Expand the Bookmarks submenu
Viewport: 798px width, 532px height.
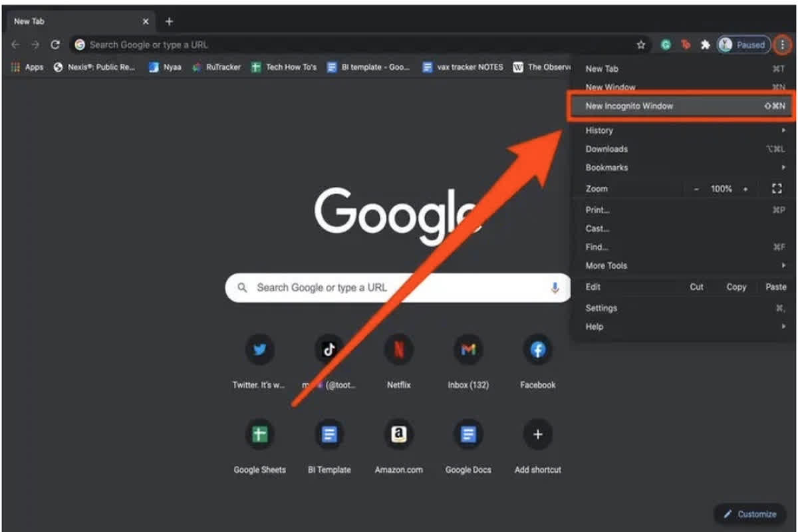[x=606, y=168]
